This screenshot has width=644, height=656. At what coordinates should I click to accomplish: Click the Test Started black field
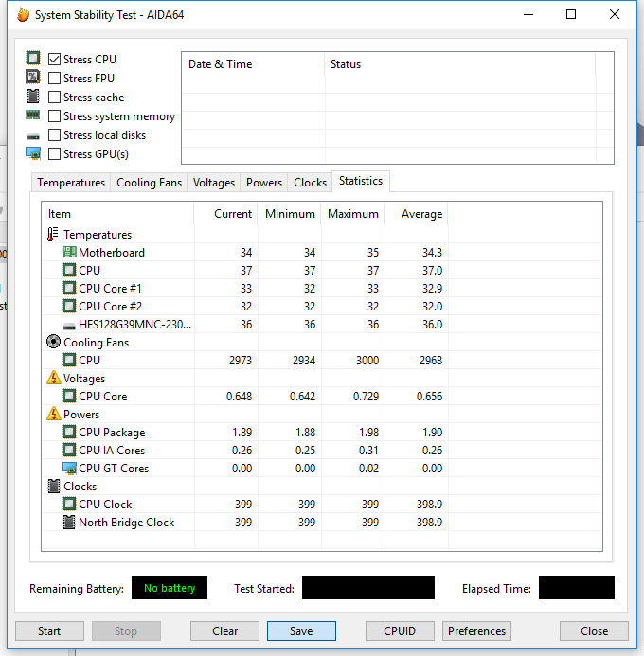tap(368, 588)
